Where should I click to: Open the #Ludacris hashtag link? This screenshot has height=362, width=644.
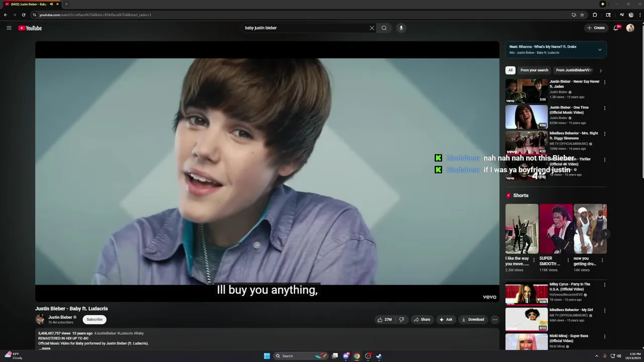tap(125, 333)
